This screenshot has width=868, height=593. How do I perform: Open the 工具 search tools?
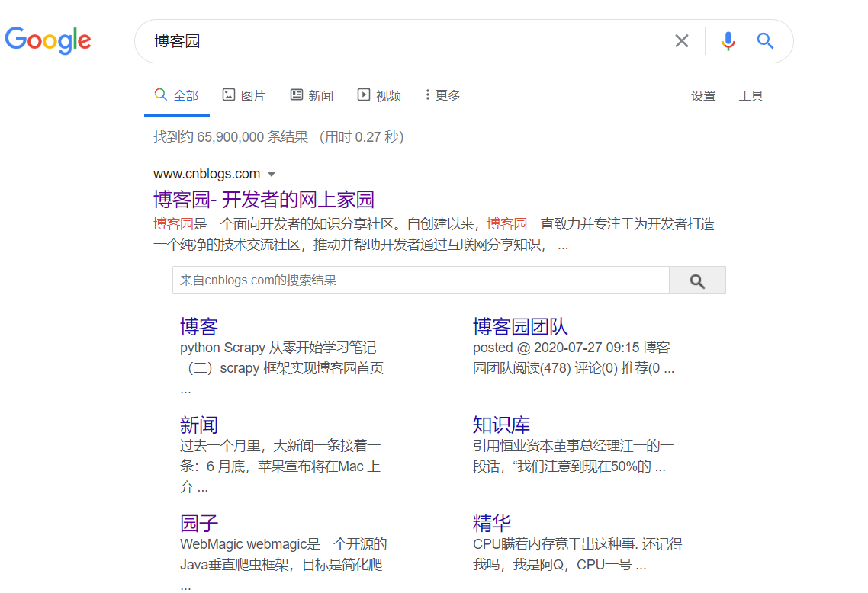pos(751,96)
